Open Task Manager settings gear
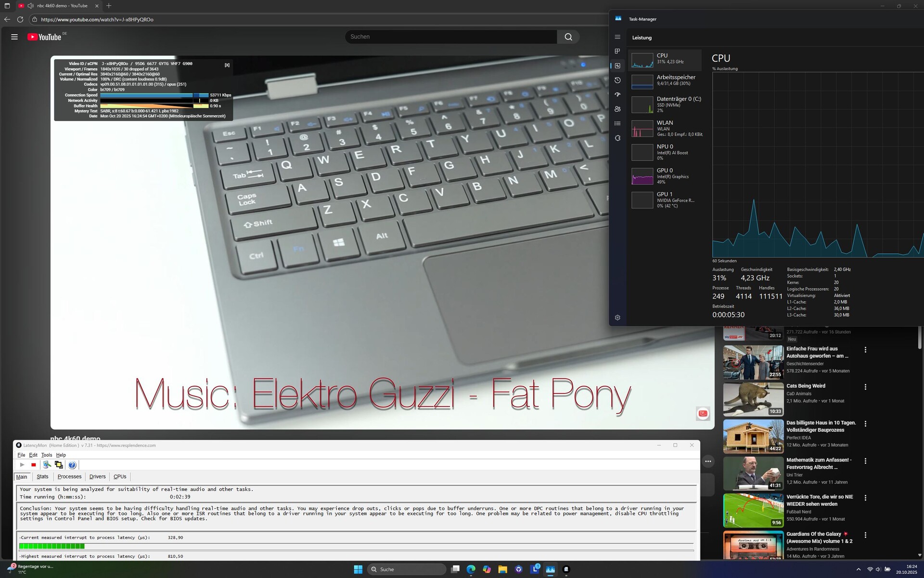Image resolution: width=924 pixels, height=578 pixels. pyautogui.click(x=617, y=317)
